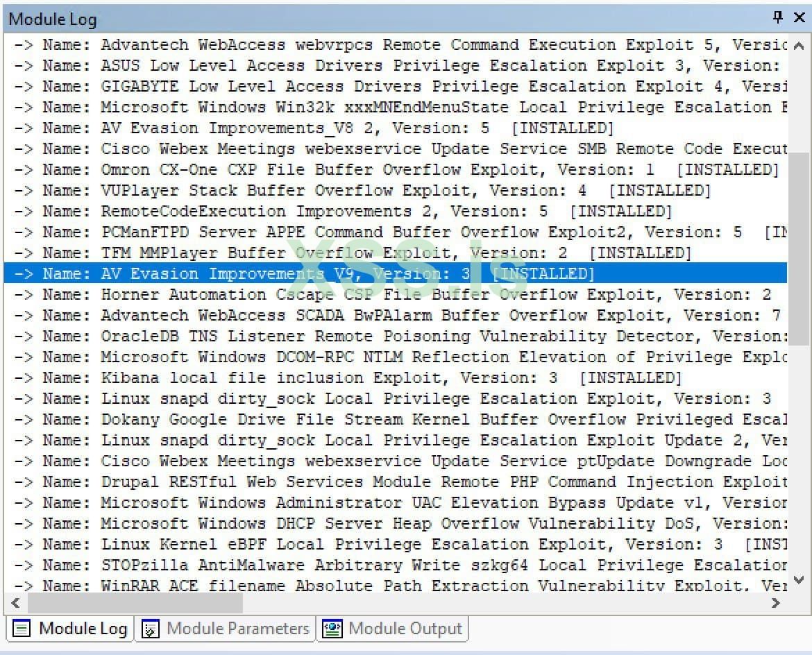
Task: Select the Webex ptUpdate Downgrade row
Action: pos(396,461)
